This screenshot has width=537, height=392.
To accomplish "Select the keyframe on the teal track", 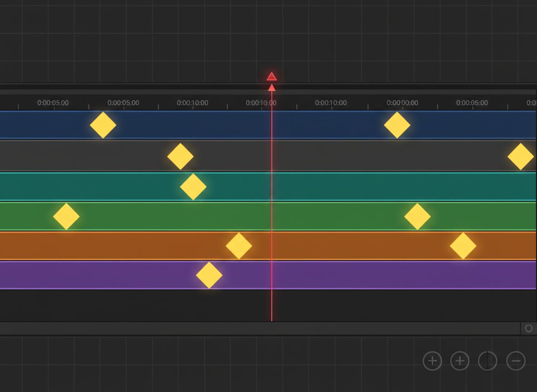I will tap(193, 186).
